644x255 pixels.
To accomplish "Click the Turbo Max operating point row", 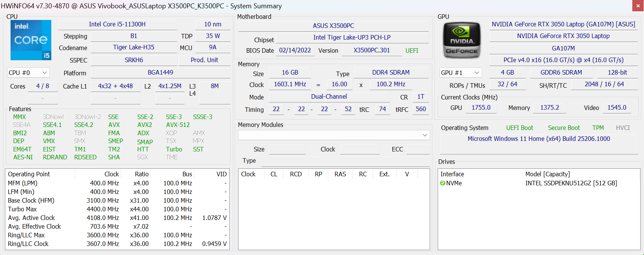I will tap(117, 209).
